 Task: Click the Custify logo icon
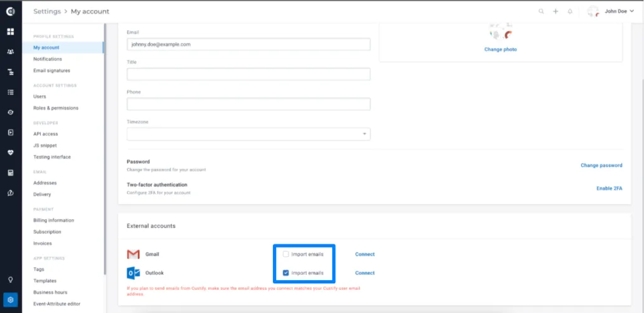coord(11,11)
